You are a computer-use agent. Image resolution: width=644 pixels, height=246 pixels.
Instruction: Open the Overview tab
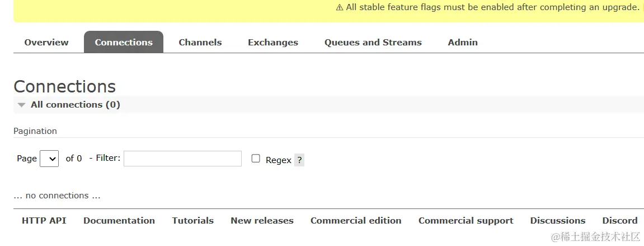tap(46, 43)
